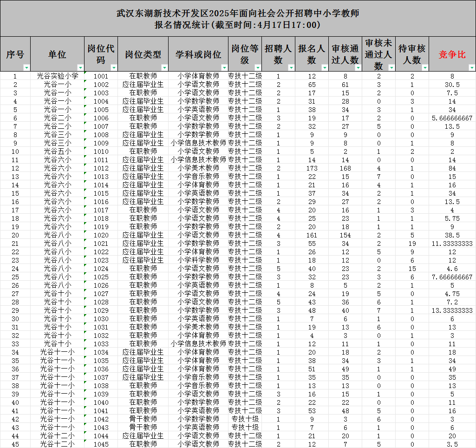This screenshot has width=476, height=448.
Task: Select competition ratio cell 7.666666667
Action: coord(452,277)
